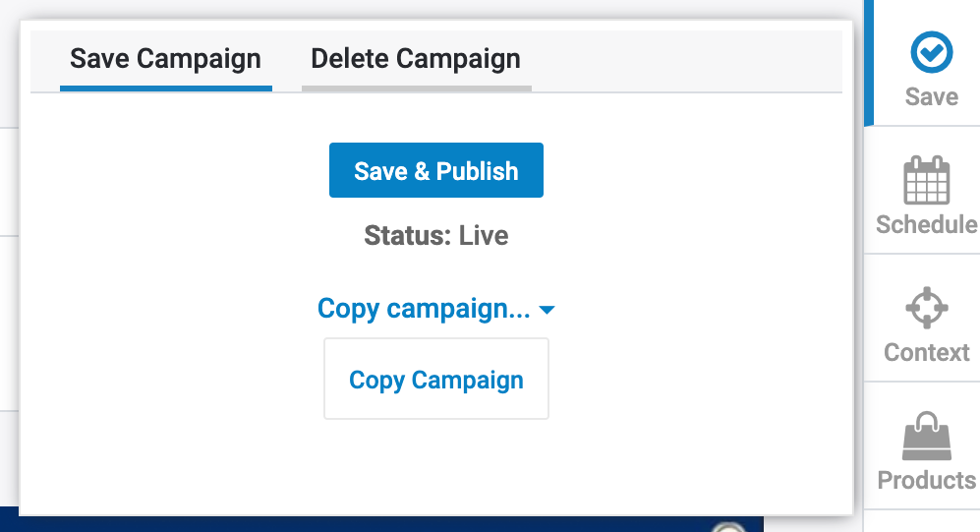Expand the Copy campaign... dropdown link
Image resolution: width=980 pixels, height=532 pixels.
click(424, 309)
